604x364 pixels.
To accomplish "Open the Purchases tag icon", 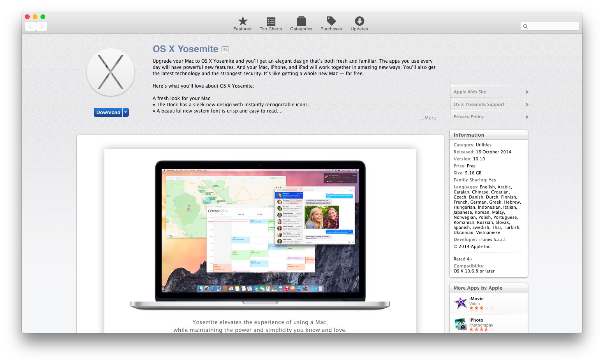I will [x=331, y=21].
